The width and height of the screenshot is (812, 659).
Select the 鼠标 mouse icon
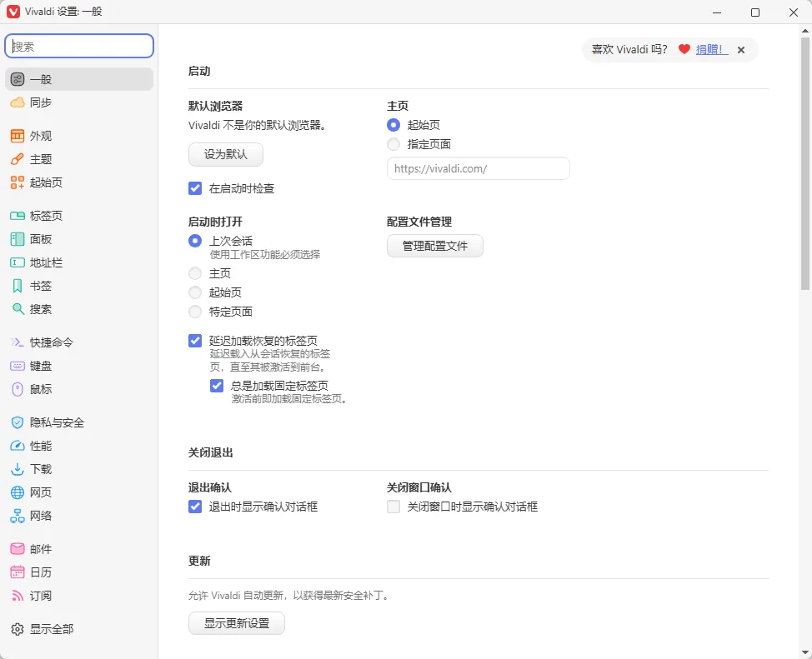coord(18,389)
